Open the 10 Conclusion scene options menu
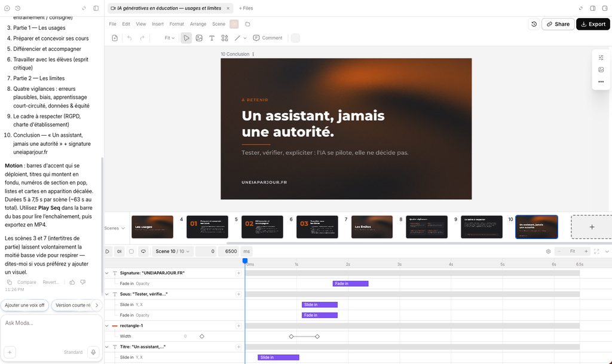This screenshot has height=364, width=612. coord(253,54)
